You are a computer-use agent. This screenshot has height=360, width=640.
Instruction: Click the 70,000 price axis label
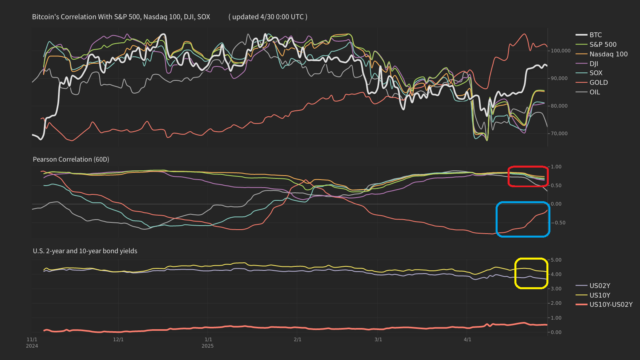[559, 133]
